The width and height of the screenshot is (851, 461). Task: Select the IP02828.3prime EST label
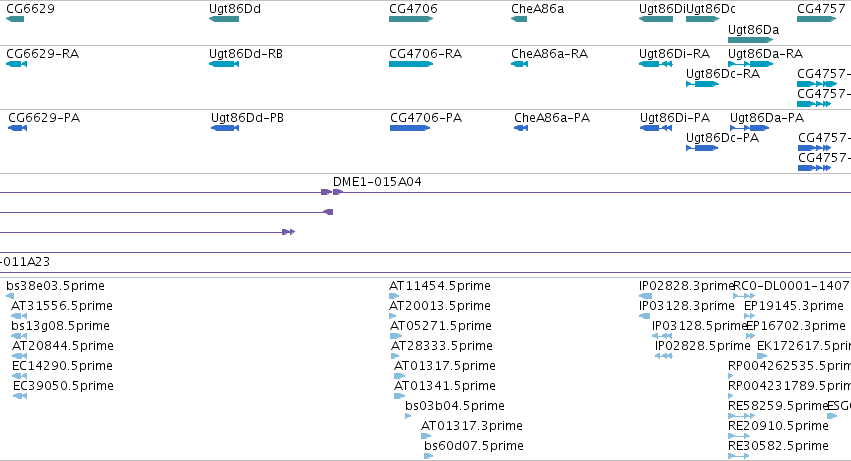click(x=687, y=286)
